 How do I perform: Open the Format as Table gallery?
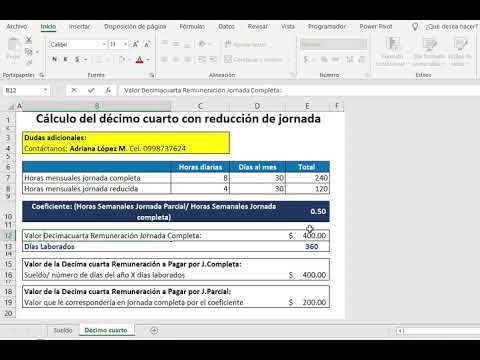click(x=429, y=52)
